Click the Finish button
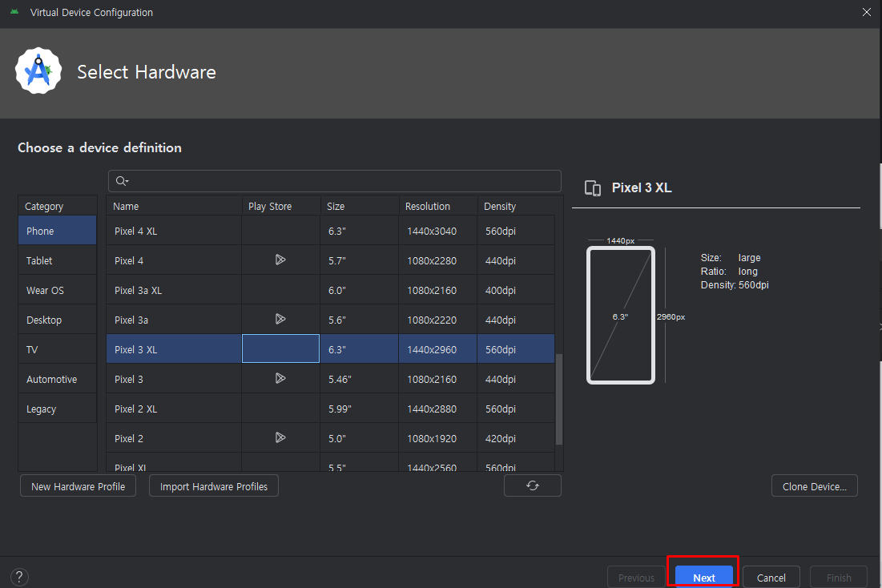 pos(839,578)
